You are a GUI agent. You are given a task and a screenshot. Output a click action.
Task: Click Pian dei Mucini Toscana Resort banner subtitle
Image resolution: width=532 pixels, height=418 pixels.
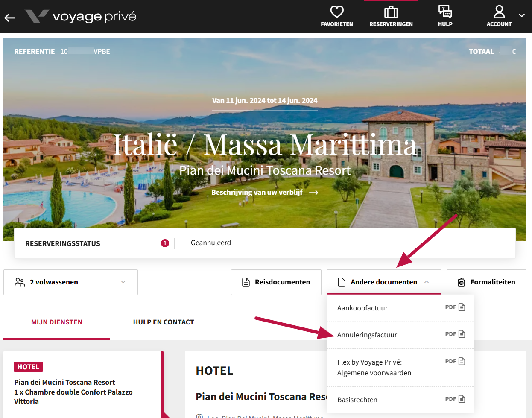(265, 170)
